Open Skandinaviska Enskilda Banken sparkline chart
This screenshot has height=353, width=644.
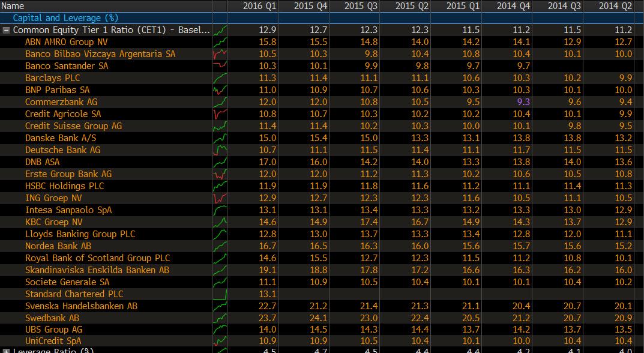pos(220,270)
